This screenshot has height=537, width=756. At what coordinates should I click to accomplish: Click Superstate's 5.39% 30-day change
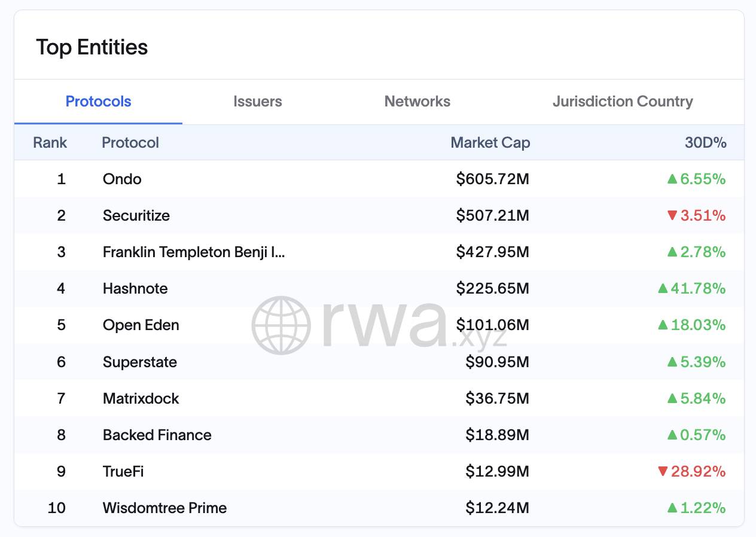[x=697, y=362]
